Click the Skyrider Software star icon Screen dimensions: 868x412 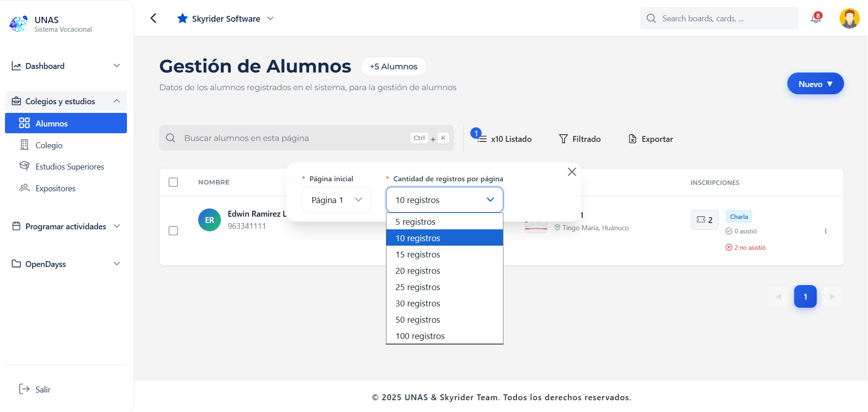click(x=182, y=19)
